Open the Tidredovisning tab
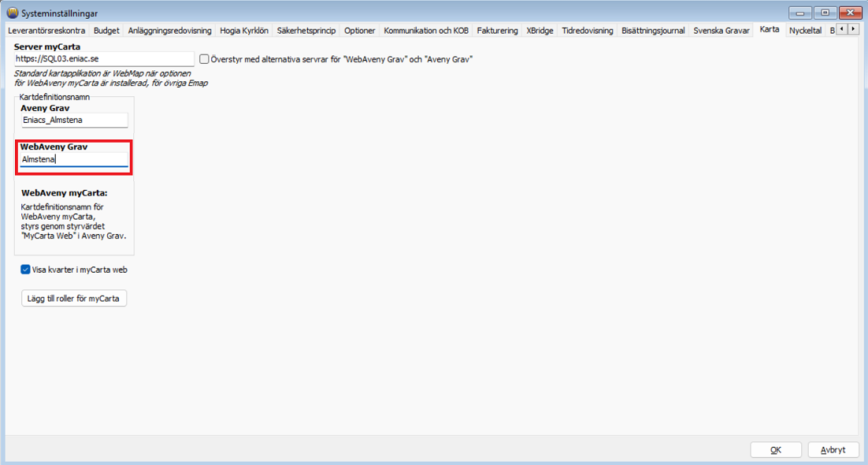Screen dimensions: 868x465 click(x=588, y=31)
